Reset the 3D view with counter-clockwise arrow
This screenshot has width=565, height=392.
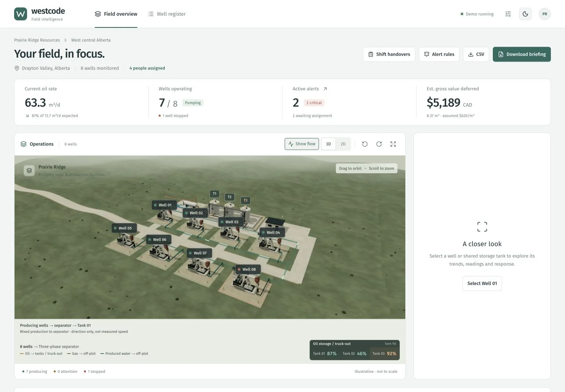pyautogui.click(x=365, y=144)
